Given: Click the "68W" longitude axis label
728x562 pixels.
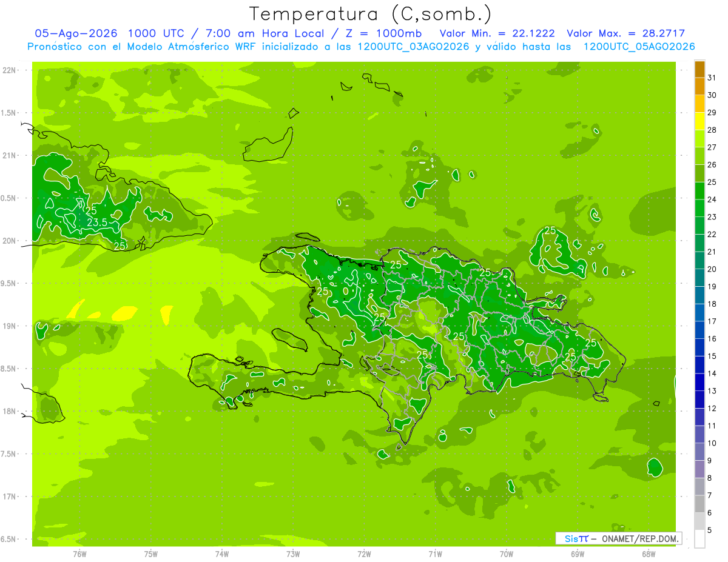Looking at the screenshot, I should click(x=649, y=554).
